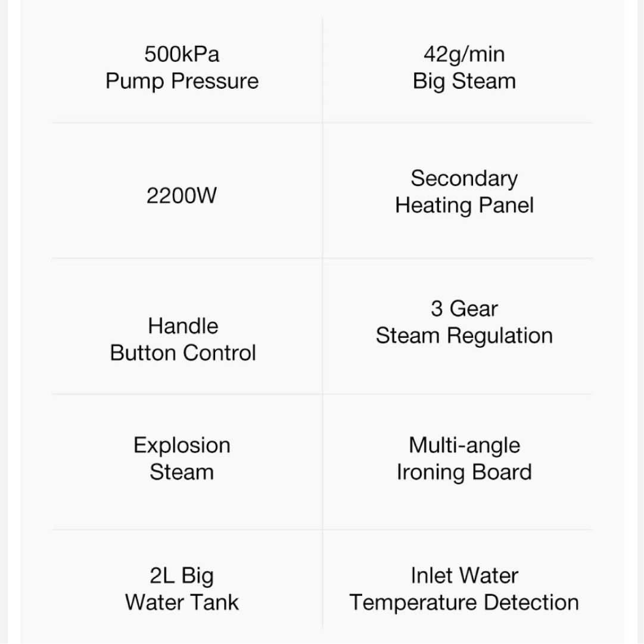This screenshot has width=644, height=644.
Task: Select the Multi-angle text
Action: click(464, 445)
